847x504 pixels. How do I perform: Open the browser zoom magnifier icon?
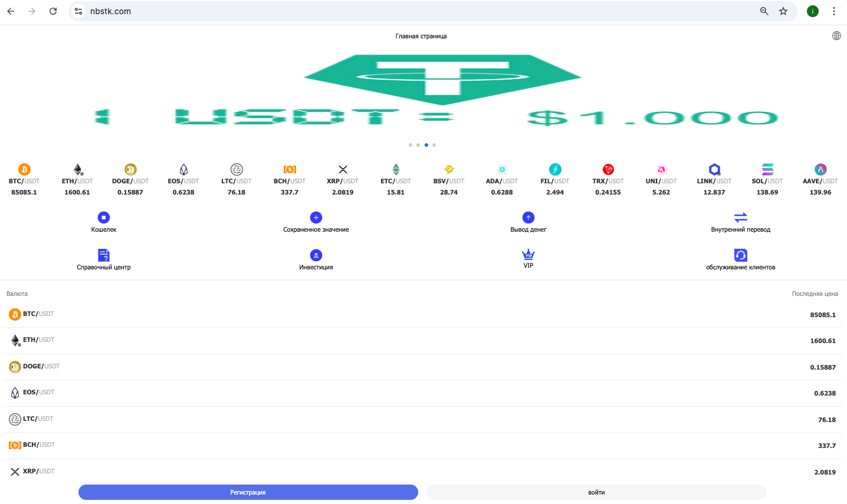tap(764, 11)
